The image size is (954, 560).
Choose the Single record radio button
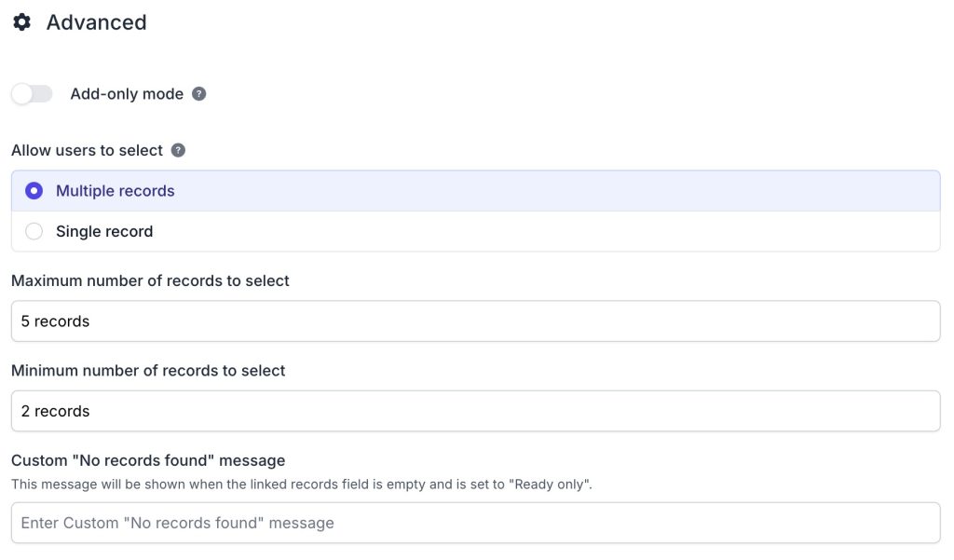[34, 231]
